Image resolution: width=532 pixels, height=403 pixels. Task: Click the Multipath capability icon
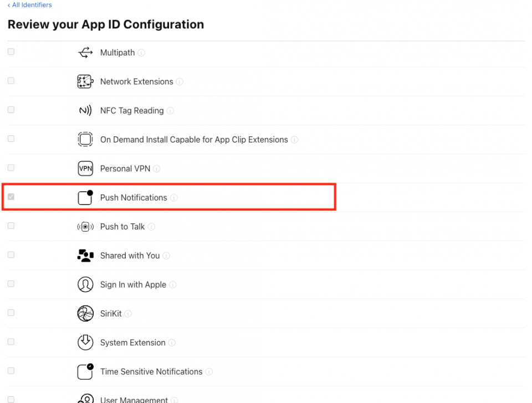(x=85, y=52)
